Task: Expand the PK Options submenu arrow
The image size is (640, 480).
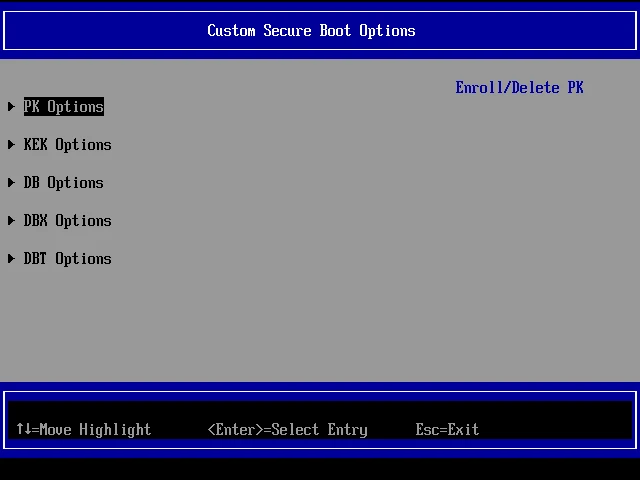Action: click(11, 107)
